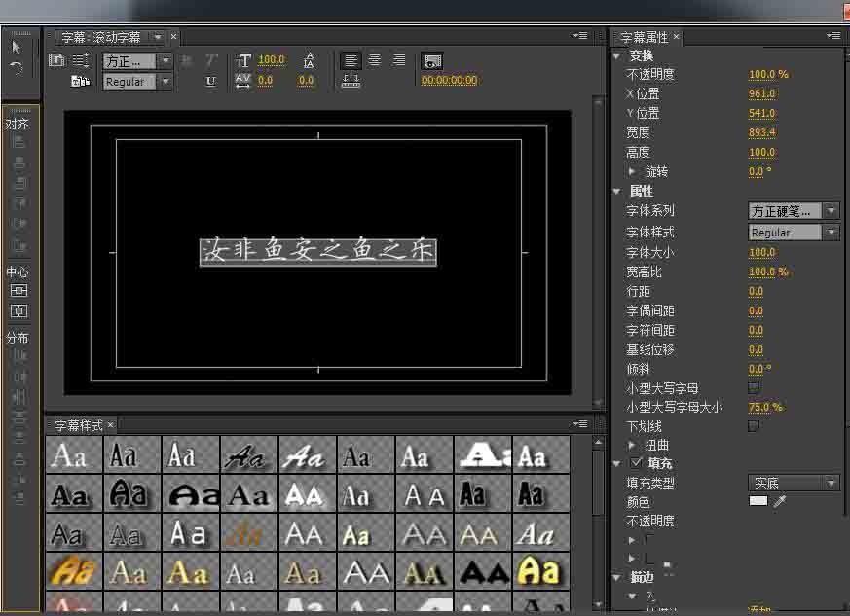Open the 字幕样式 panel menu
Viewport: 850px width, 616px height.
click(x=580, y=424)
